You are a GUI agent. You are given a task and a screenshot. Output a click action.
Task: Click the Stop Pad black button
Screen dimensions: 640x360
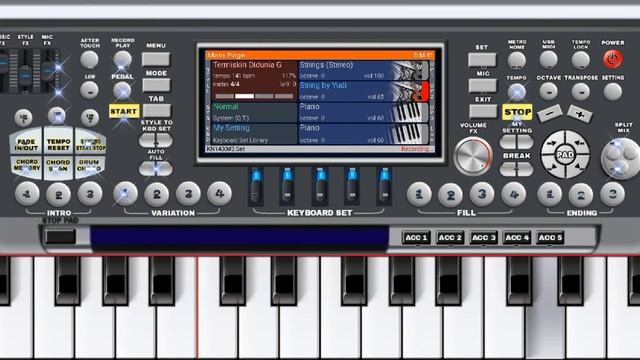[x=60, y=236]
